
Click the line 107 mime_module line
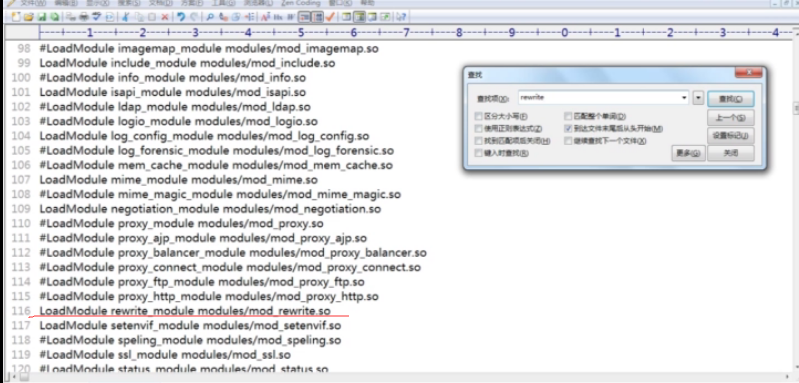(x=178, y=180)
